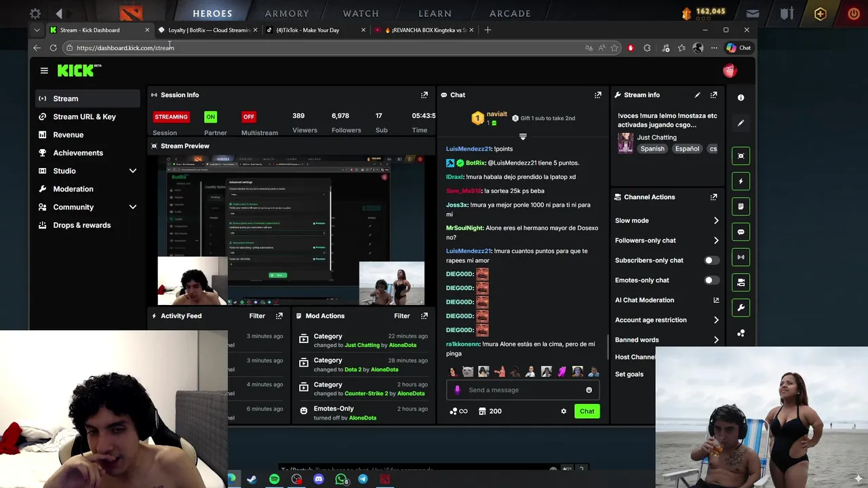Open Drops & rewards in the sidebar

87,225
